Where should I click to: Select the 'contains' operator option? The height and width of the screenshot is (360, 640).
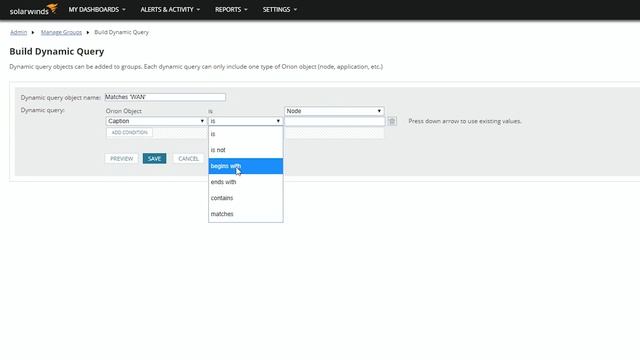coord(245,198)
